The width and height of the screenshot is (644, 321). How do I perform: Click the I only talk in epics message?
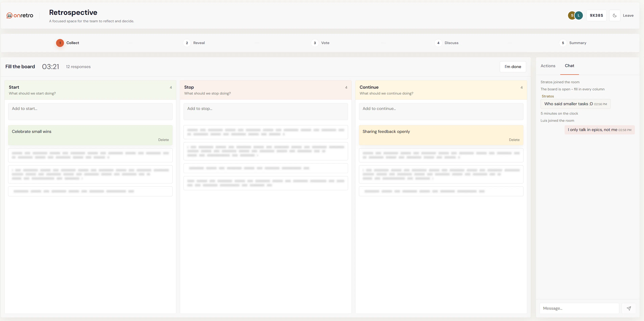[599, 130]
